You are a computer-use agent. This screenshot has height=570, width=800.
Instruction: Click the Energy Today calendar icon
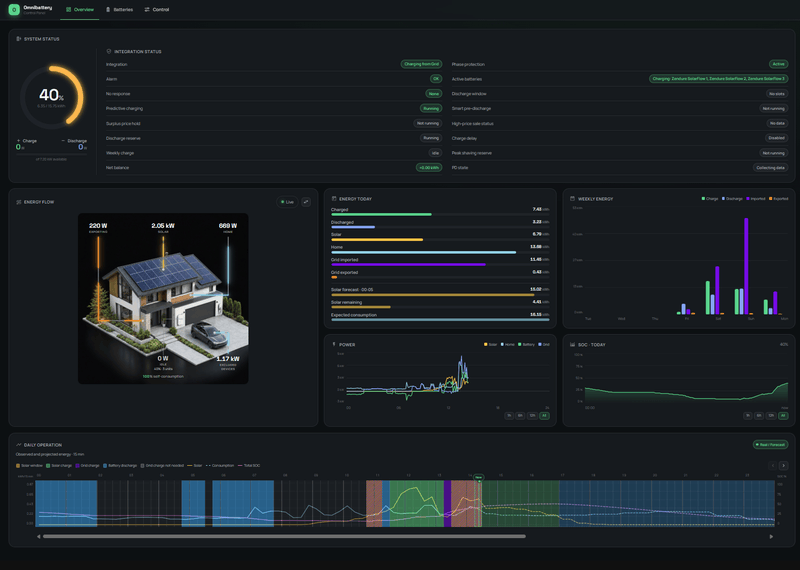[334, 199]
